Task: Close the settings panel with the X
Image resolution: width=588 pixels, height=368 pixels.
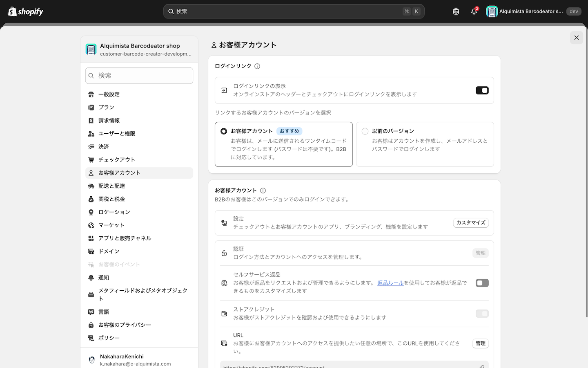Action: tap(576, 38)
